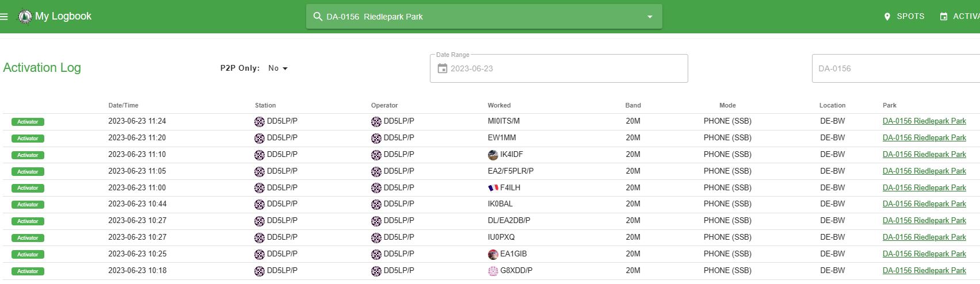The image size is (980, 284).
Task: Click the IK4IDF profile avatar
Action: 493,155
